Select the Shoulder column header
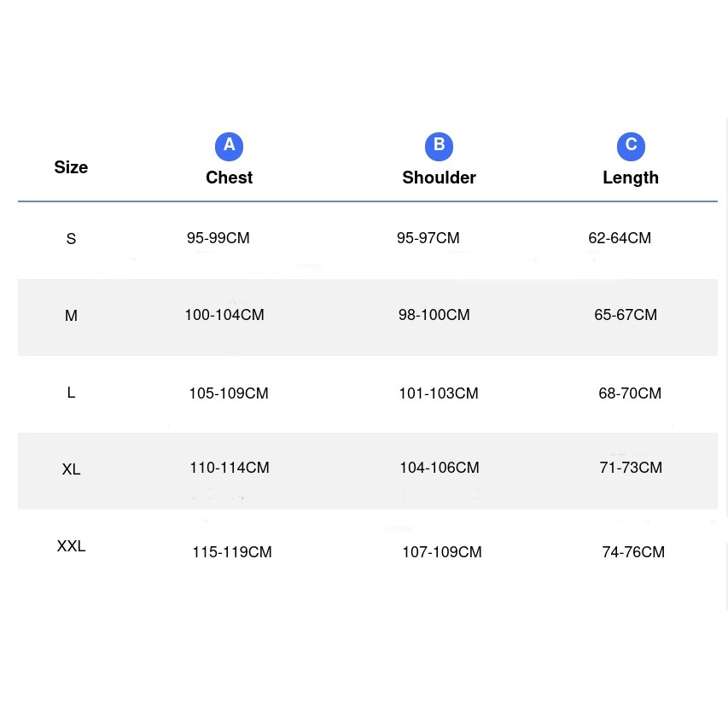 [439, 178]
